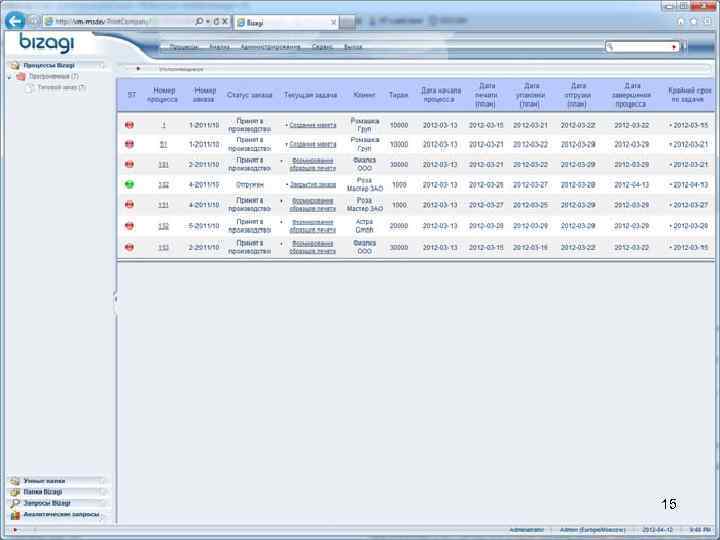
Task: Click the bizagi logo
Action: [x=46, y=43]
